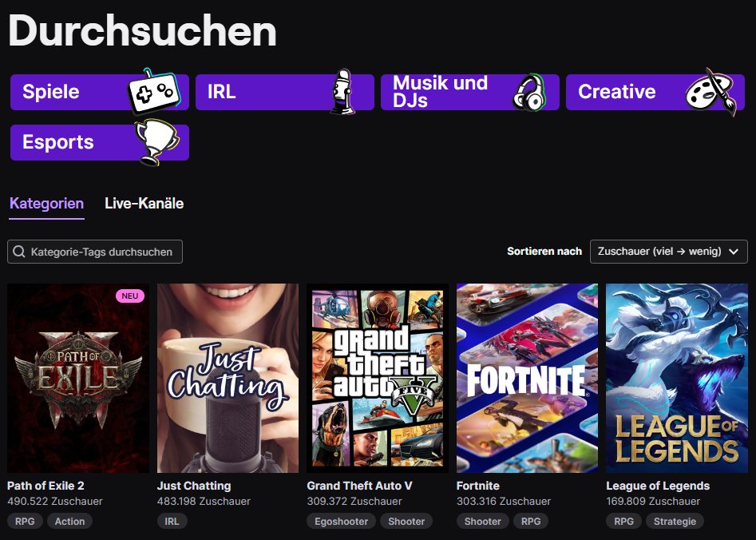Screen dimensions: 756x540
Task: Click the League of Legends title link
Action: pos(658,486)
